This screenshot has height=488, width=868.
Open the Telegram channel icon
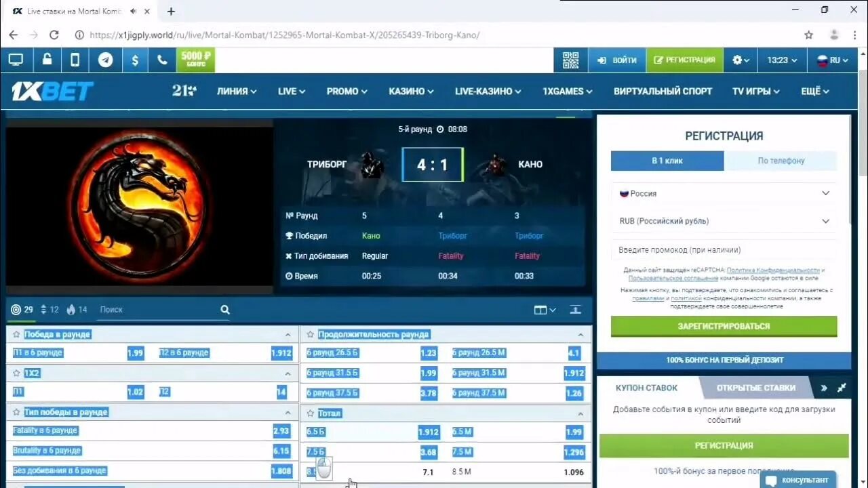(105, 60)
